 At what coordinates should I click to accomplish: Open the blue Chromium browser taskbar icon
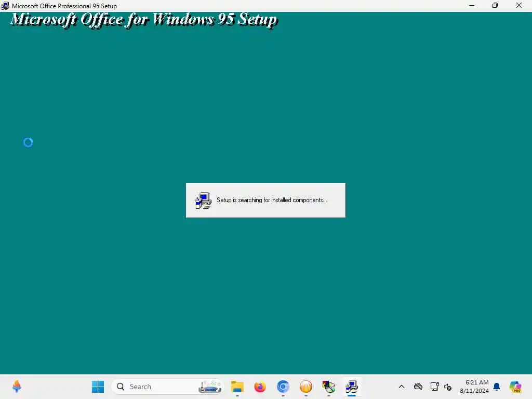tap(283, 387)
